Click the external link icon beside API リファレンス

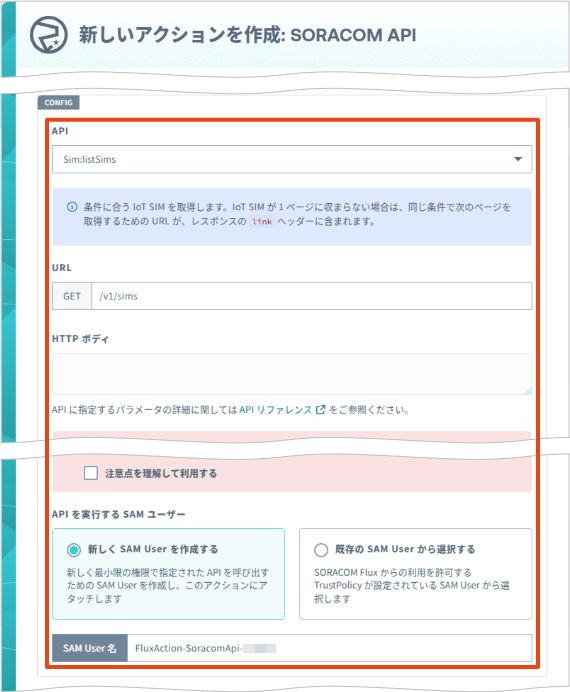point(321,410)
